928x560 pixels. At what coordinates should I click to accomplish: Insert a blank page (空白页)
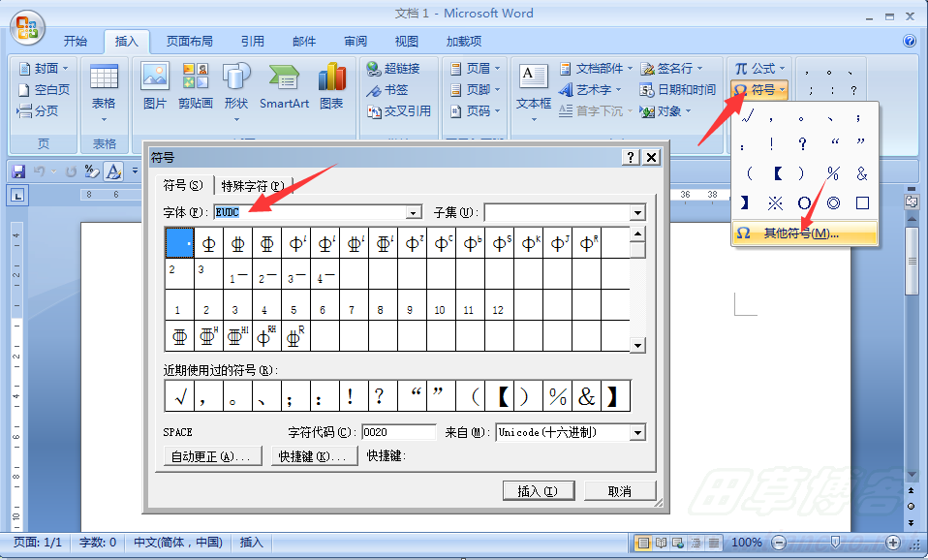click(x=44, y=89)
